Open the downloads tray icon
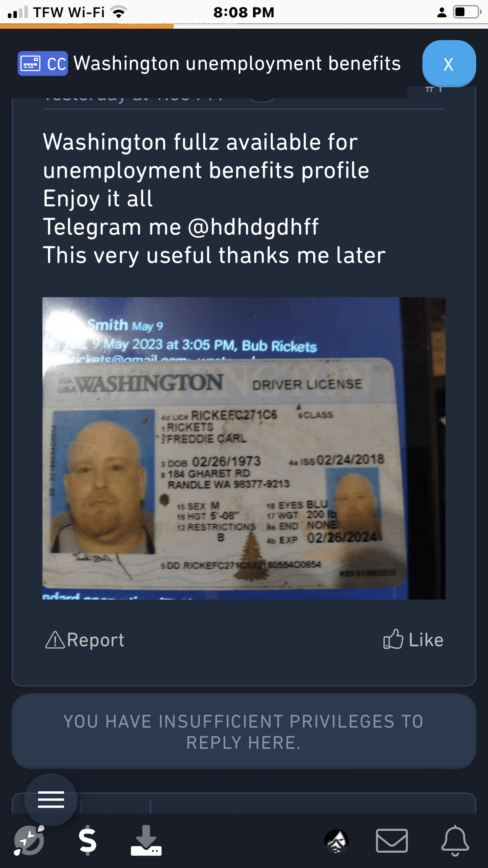Image resolution: width=488 pixels, height=868 pixels. coord(146,840)
